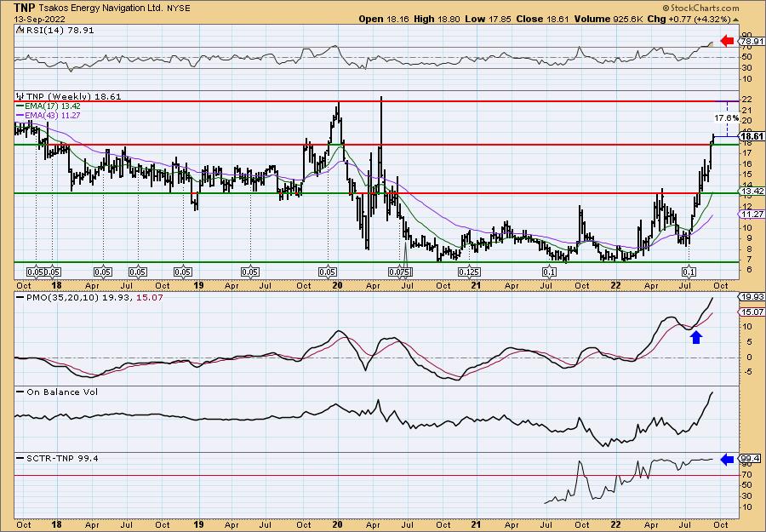Click the SCTR-TNP 99.4 indicator label
The image size is (766, 532).
pos(62,458)
